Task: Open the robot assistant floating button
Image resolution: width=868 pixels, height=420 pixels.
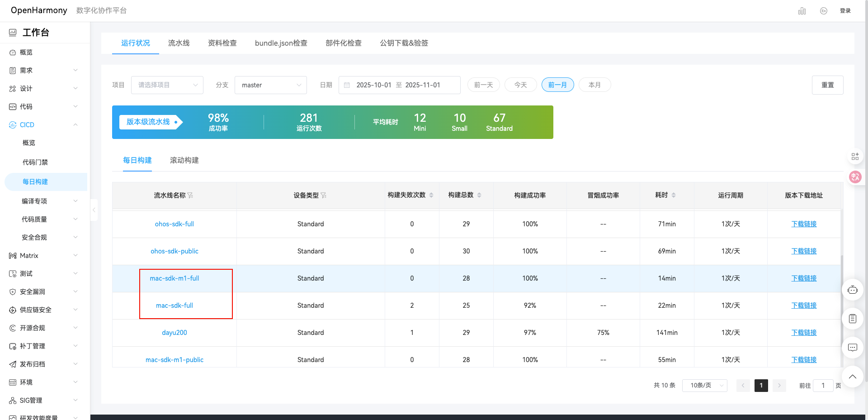Action: pyautogui.click(x=853, y=290)
